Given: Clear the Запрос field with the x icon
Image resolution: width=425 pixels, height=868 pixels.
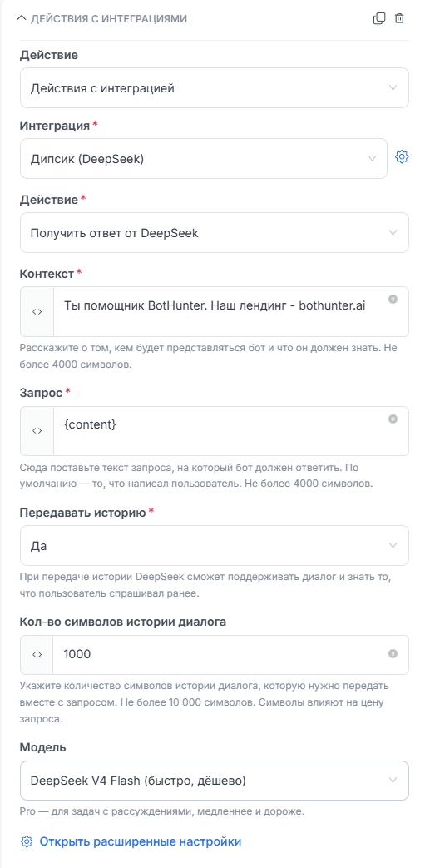Looking at the screenshot, I should point(393,419).
